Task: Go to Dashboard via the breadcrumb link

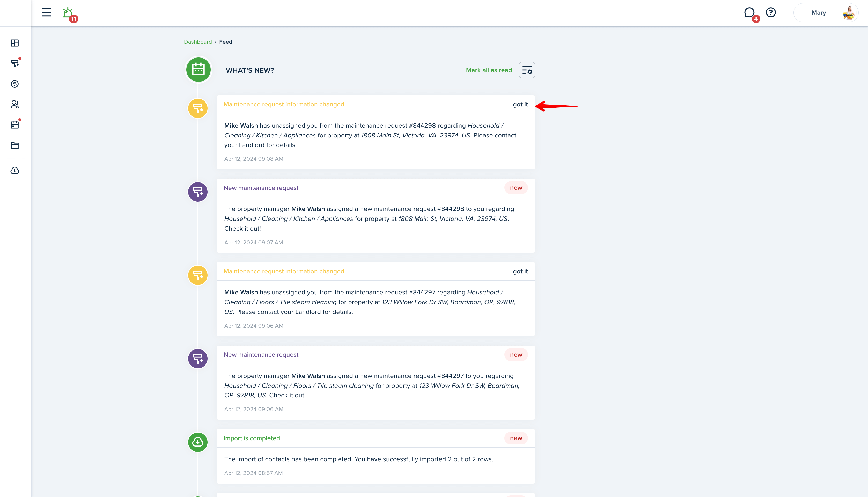Action: click(x=198, y=42)
